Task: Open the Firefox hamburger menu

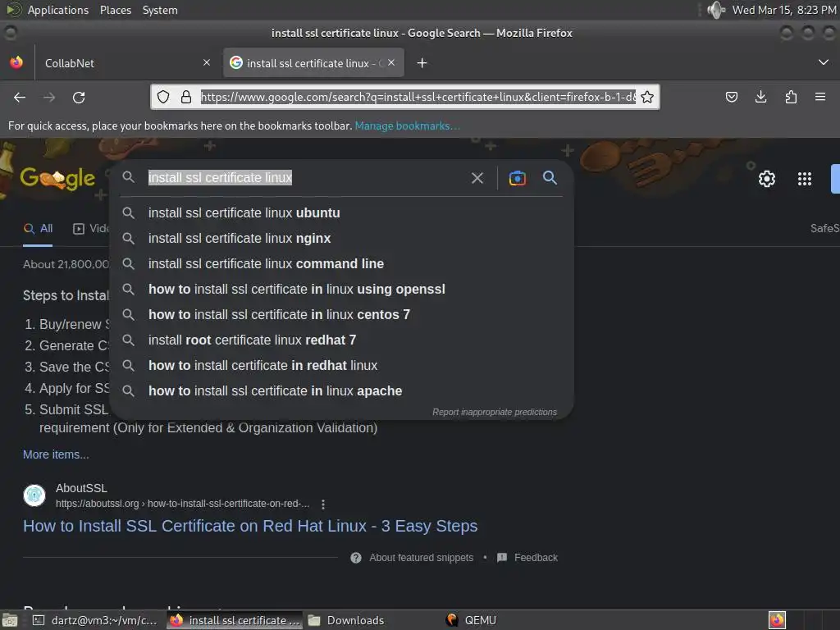Action: [819, 97]
